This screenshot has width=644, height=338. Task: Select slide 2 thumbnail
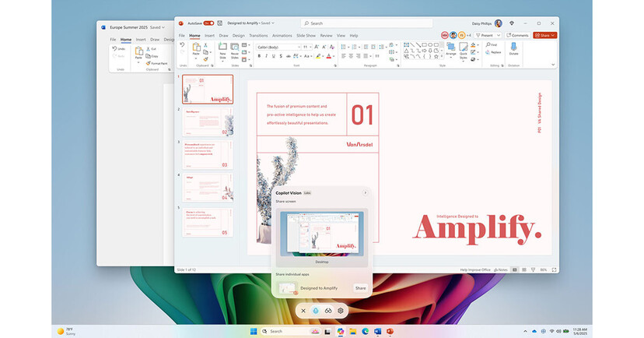208,122
